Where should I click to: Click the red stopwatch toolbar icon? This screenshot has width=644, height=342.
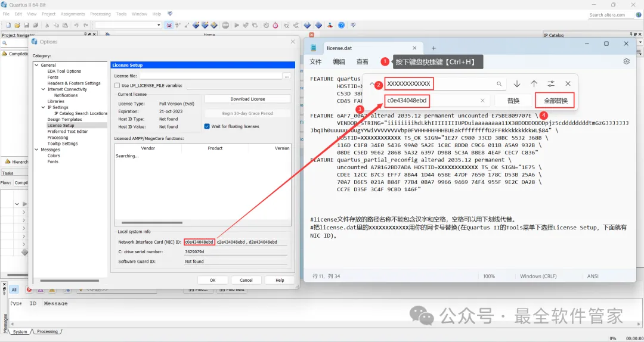click(x=275, y=25)
